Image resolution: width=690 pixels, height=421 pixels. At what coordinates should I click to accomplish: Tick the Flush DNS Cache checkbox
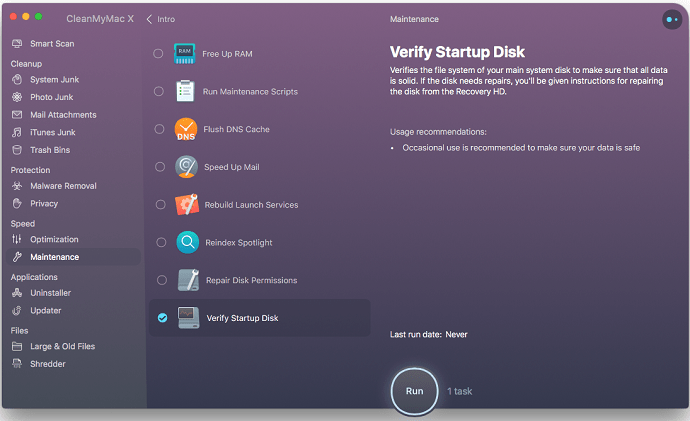click(159, 129)
